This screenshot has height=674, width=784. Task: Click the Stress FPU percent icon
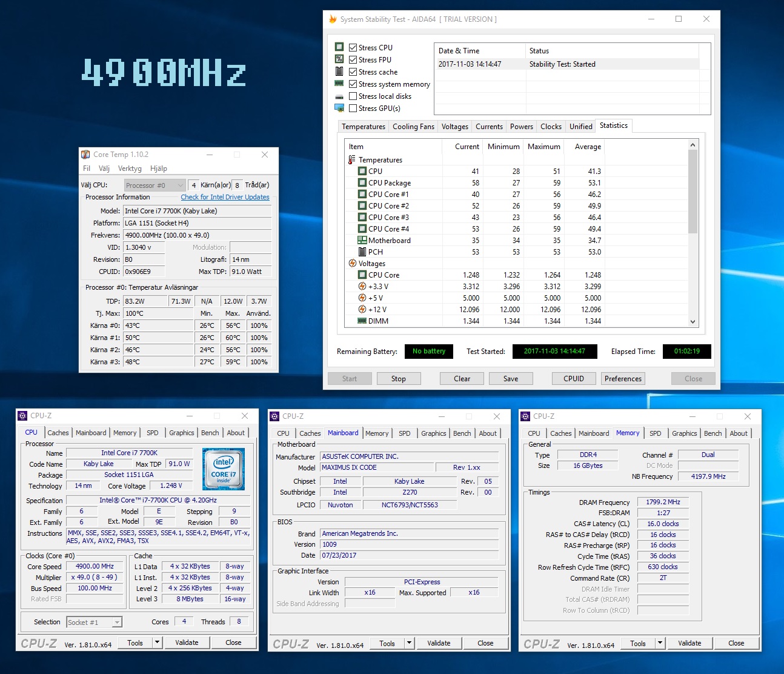(x=339, y=59)
